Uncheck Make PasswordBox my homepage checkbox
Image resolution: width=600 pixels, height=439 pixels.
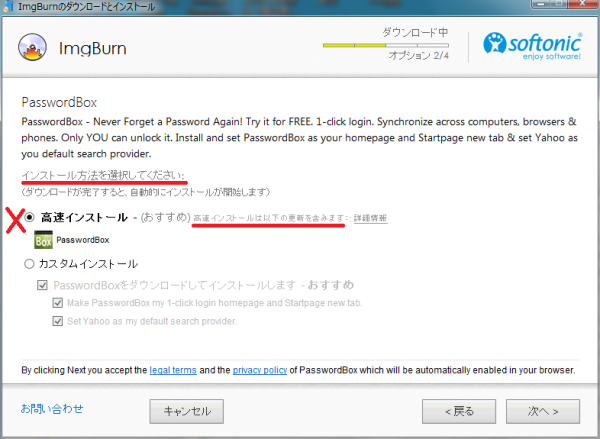click(58, 303)
